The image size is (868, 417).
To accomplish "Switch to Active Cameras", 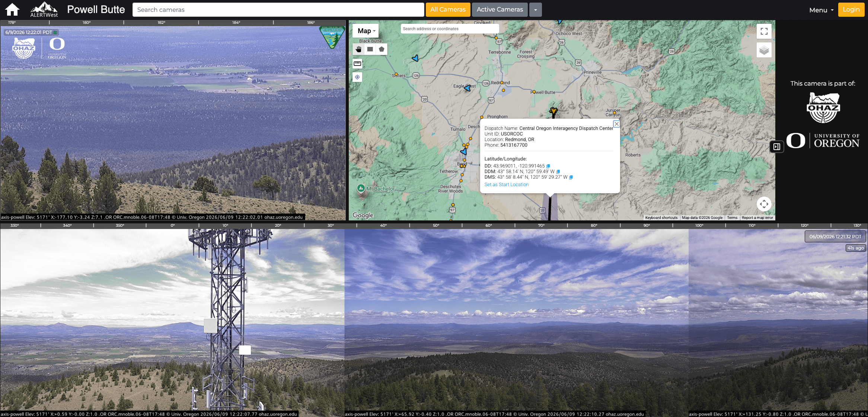I will click(500, 10).
